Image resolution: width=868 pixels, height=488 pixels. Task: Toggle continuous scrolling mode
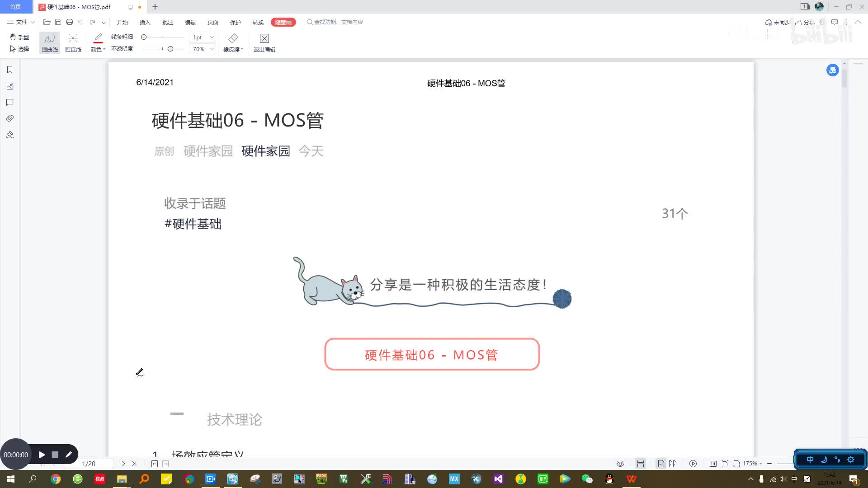641,464
